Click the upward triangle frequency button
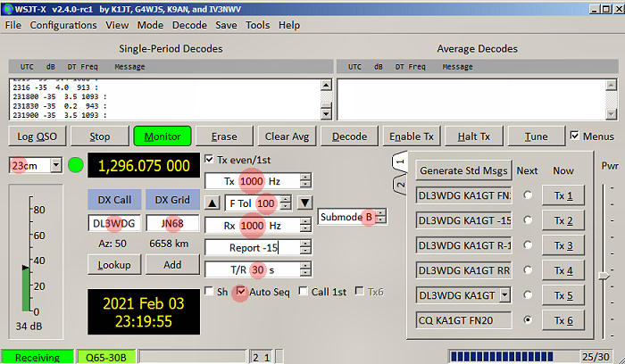The height and width of the screenshot is (364, 625). pyautogui.click(x=212, y=203)
